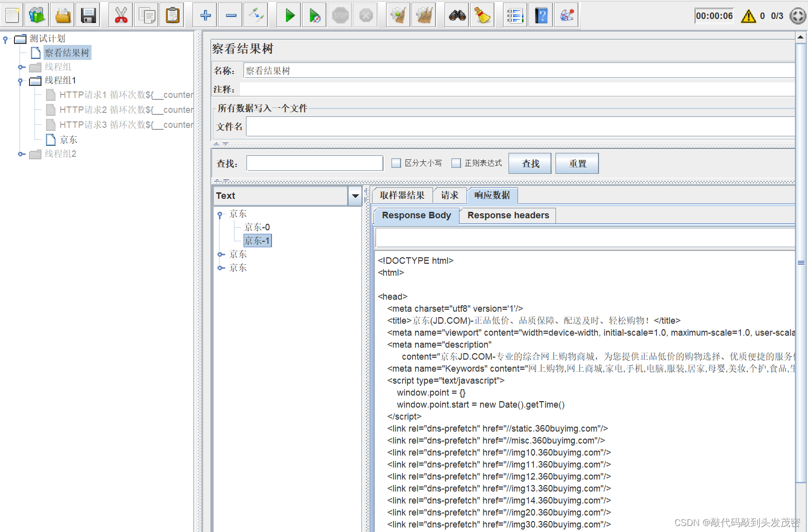808x532 pixels.
Task: Save the test plan with floppy icon
Action: coord(88,15)
